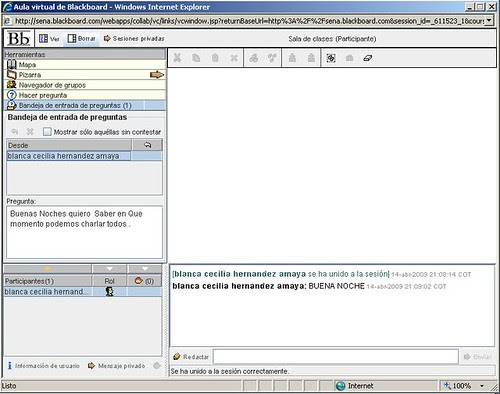Screen dimensions: 500x394
Task: Click the raised hand icon column header
Action: [x=144, y=281]
